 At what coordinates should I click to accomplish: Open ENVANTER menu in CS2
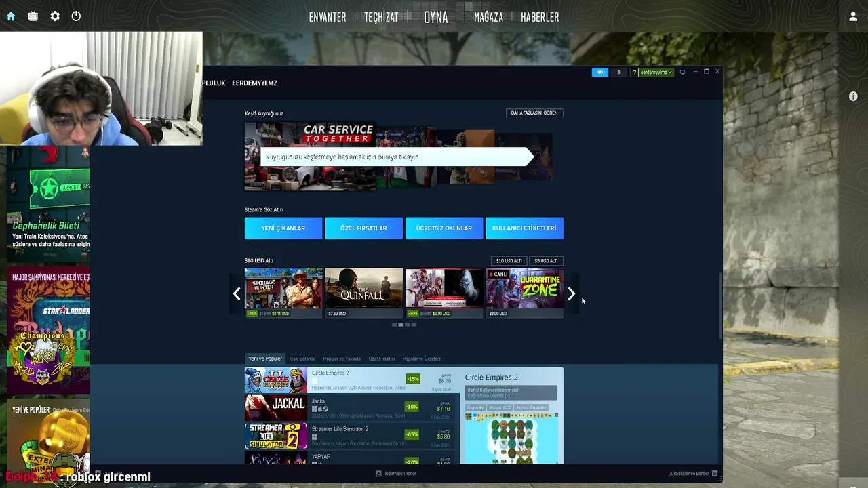[x=328, y=17]
